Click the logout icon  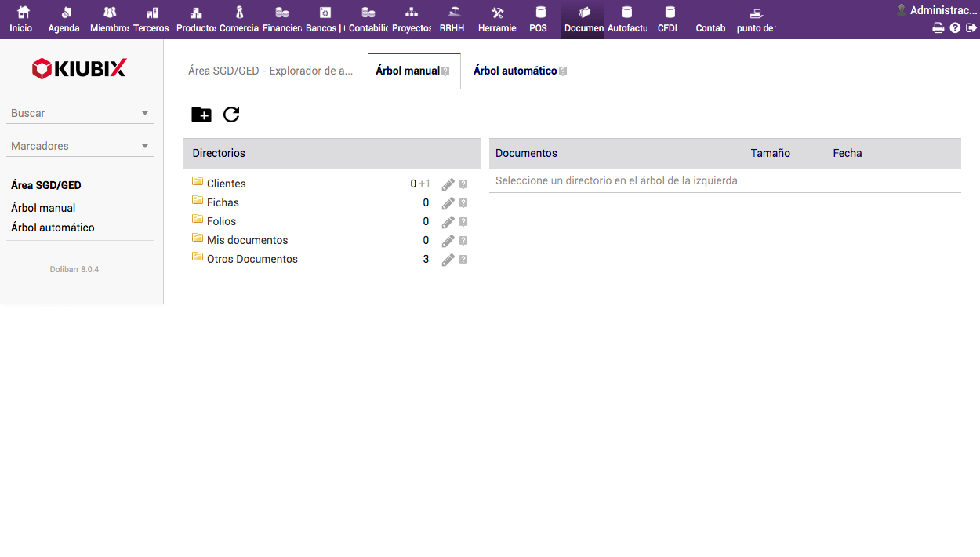pos(971,28)
